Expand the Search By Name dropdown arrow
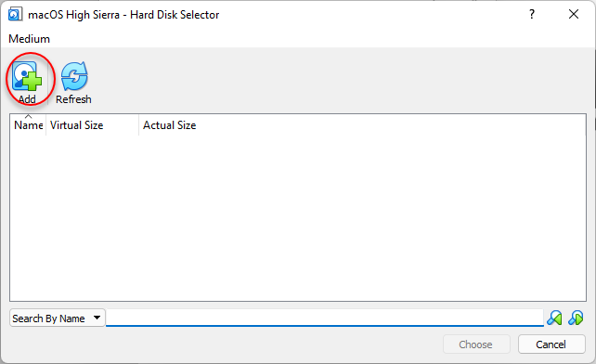Image resolution: width=596 pixels, height=364 pixels. [97, 318]
